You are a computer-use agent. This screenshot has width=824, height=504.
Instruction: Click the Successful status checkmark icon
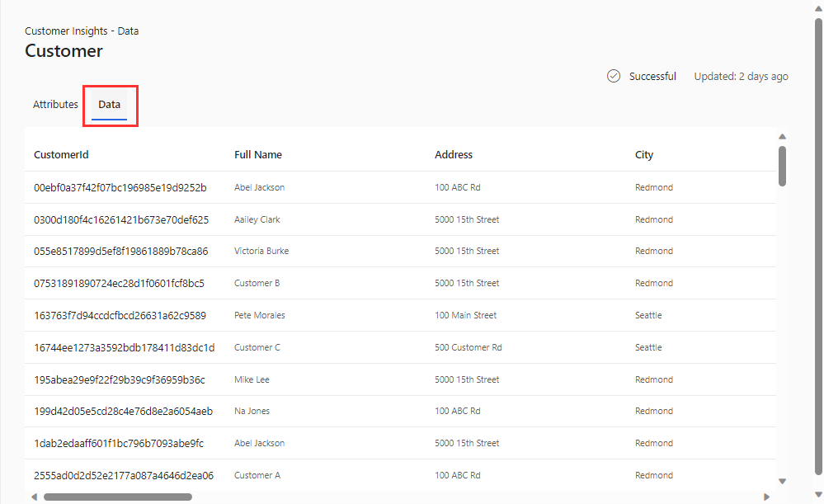[614, 76]
